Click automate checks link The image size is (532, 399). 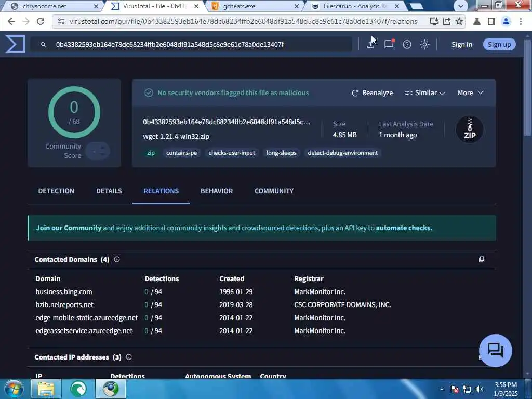[404, 228]
